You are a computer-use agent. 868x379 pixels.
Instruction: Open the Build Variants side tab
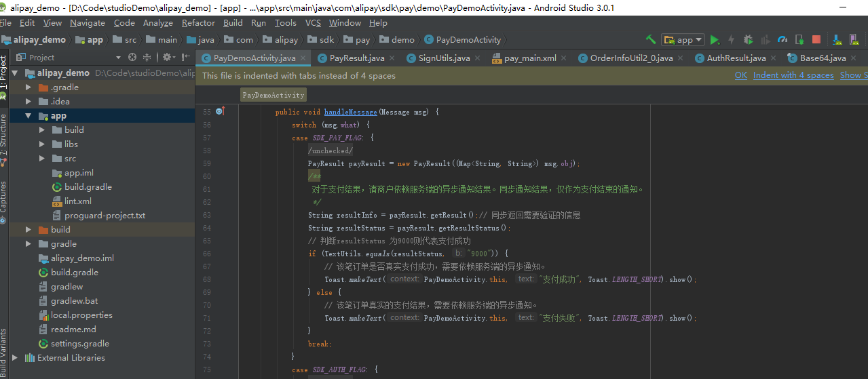click(3, 353)
